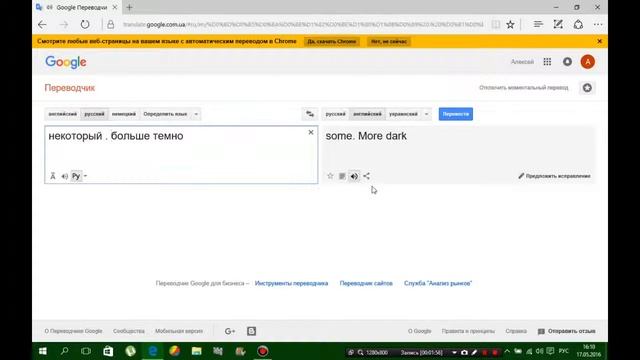Make a web note
Image resolution: width=640 pixels, height=360 pixels.
click(x=558, y=24)
